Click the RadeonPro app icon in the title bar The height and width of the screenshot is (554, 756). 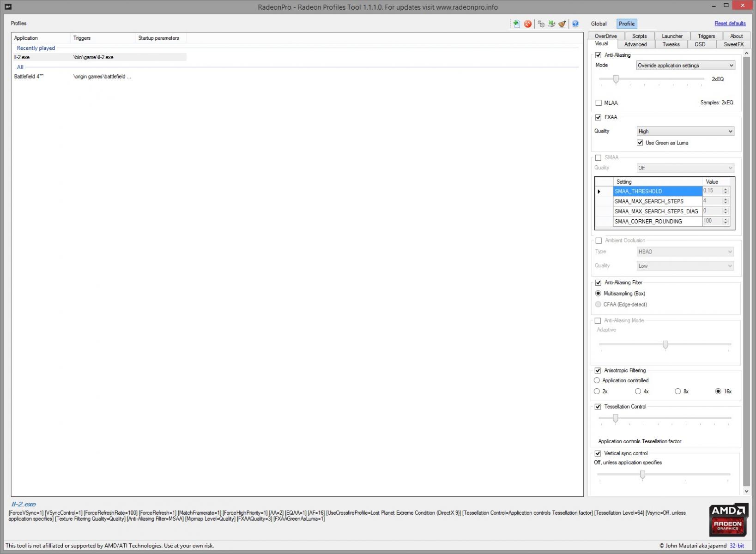pyautogui.click(x=8, y=7)
